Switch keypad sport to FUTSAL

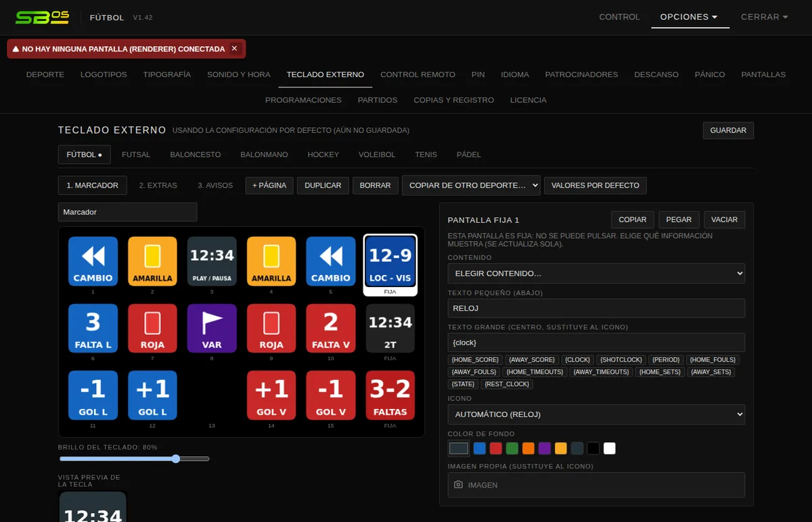point(136,154)
